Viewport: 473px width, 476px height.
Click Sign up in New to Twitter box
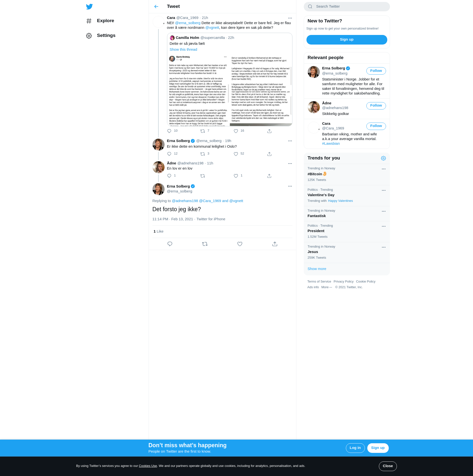346,40
